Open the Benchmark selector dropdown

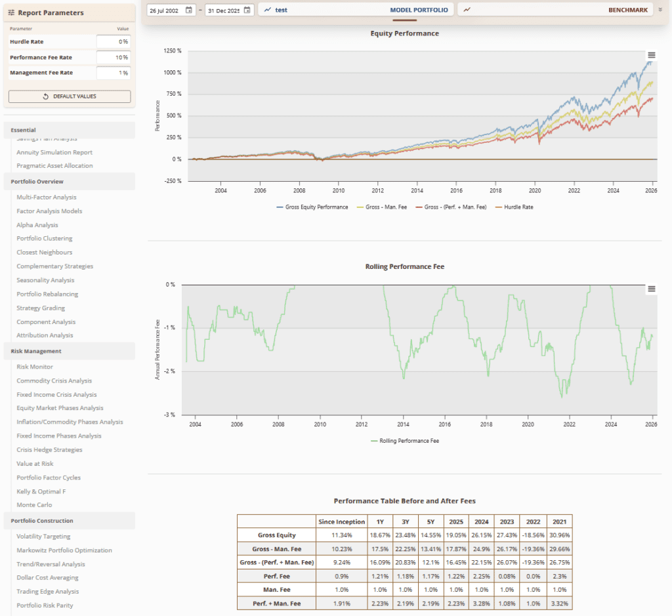[x=558, y=10]
